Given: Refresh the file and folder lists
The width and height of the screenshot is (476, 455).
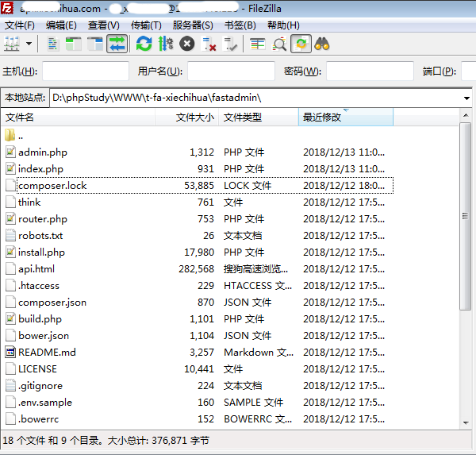Looking at the screenshot, I should point(144,44).
